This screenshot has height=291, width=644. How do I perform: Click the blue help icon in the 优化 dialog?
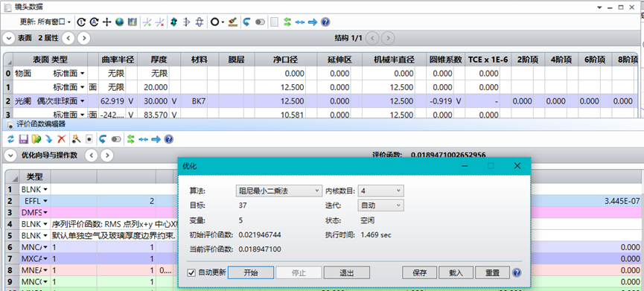[x=517, y=272]
